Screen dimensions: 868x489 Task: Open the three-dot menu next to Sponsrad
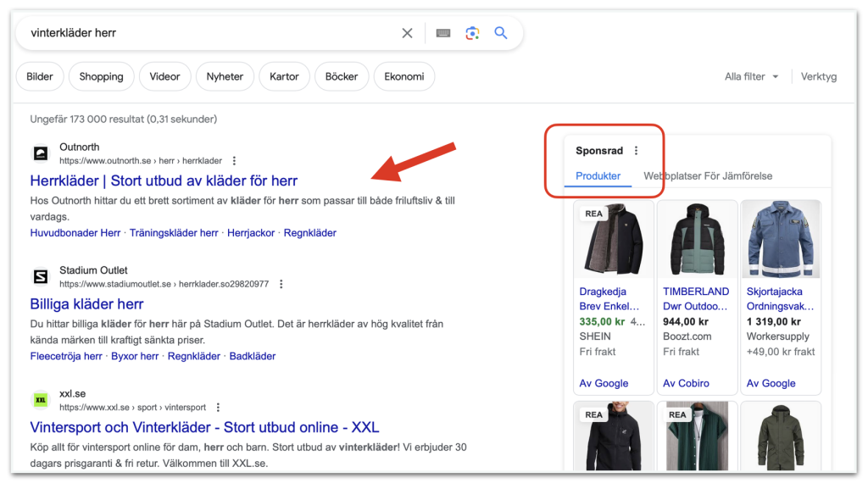point(636,151)
